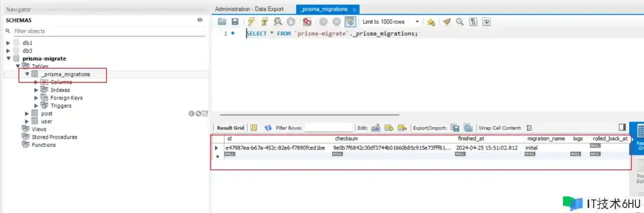This screenshot has height=213, width=644.
Task: Import records from external file icon
Action: coord(468,128)
